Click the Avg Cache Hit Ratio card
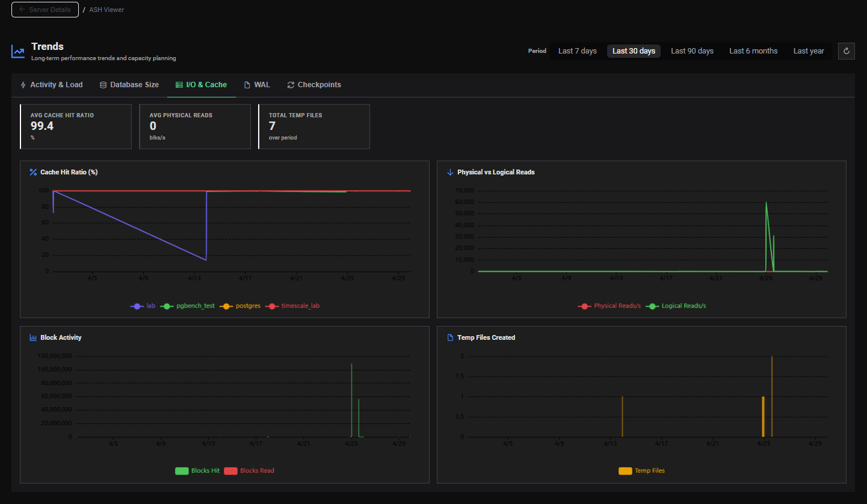 coord(76,126)
